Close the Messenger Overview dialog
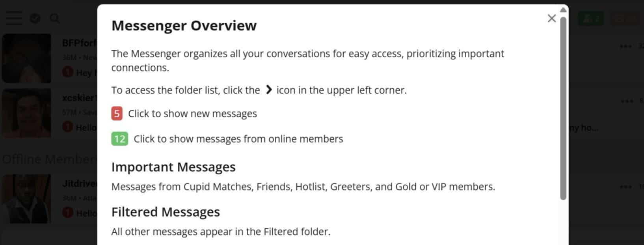 tap(552, 19)
